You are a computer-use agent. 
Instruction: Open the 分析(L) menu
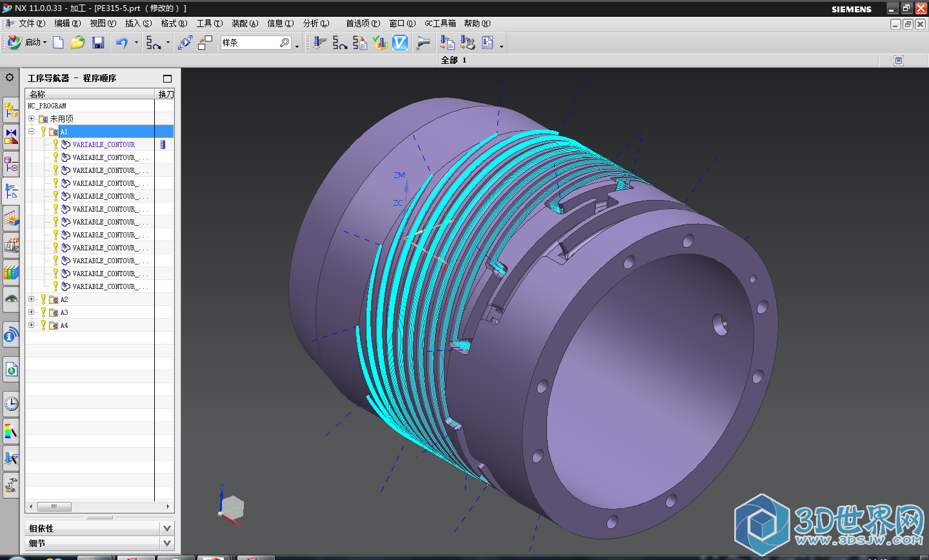[316, 23]
